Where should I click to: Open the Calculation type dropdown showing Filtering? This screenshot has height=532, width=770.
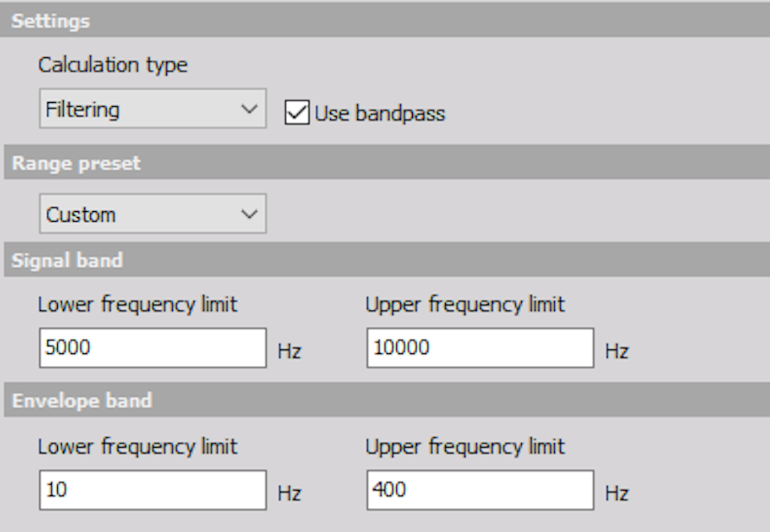point(153,108)
